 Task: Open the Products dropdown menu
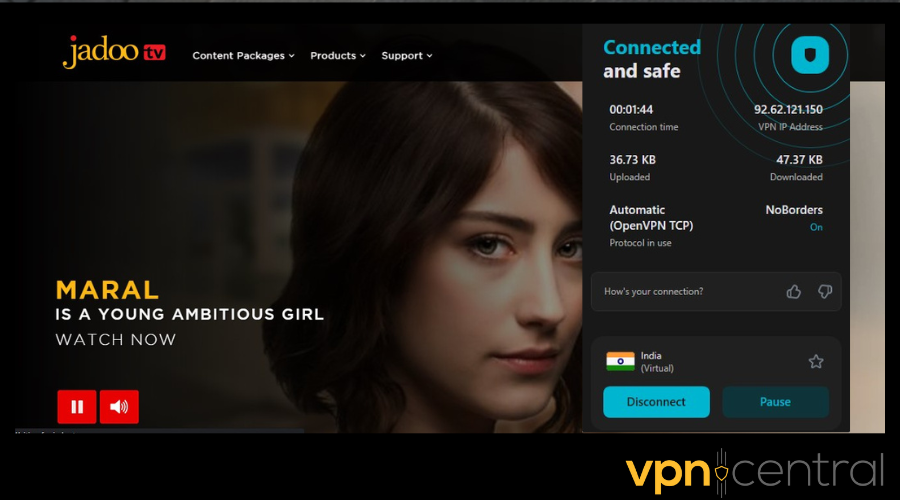(338, 56)
